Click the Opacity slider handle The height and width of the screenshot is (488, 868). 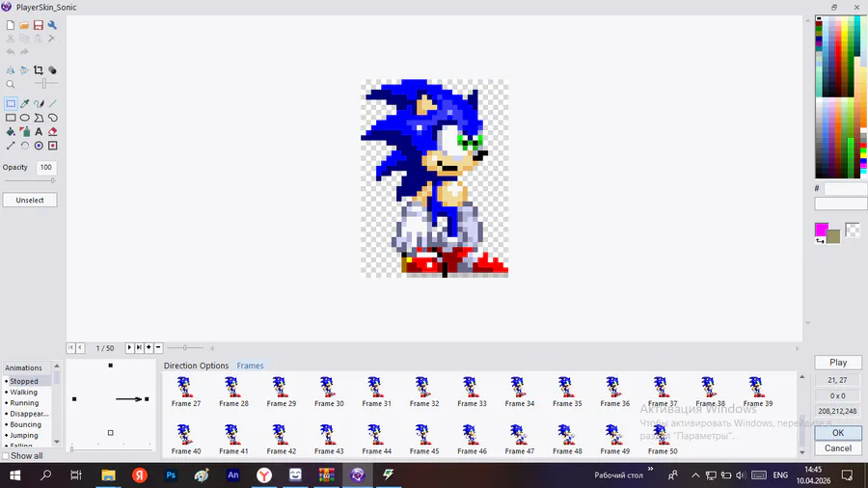click(53, 180)
